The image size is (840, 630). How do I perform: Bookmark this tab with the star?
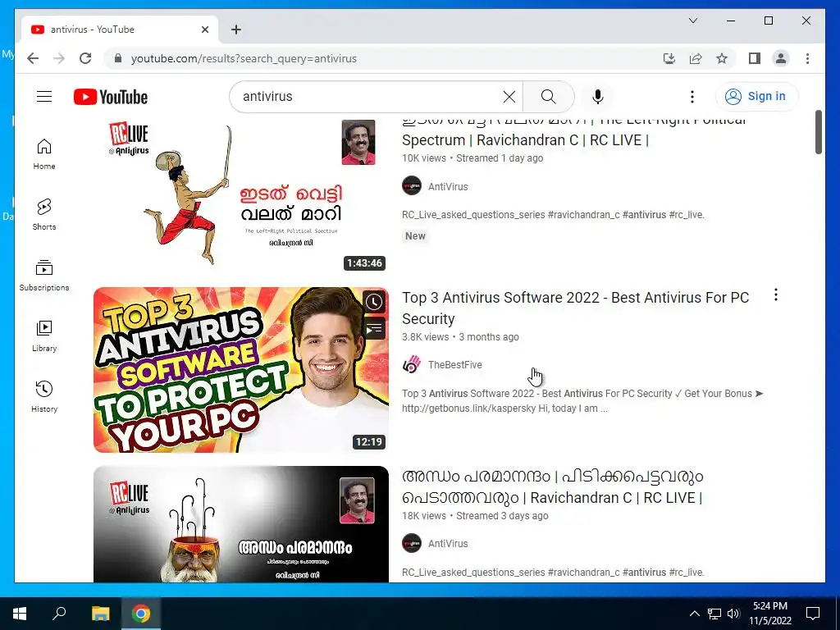tap(722, 58)
